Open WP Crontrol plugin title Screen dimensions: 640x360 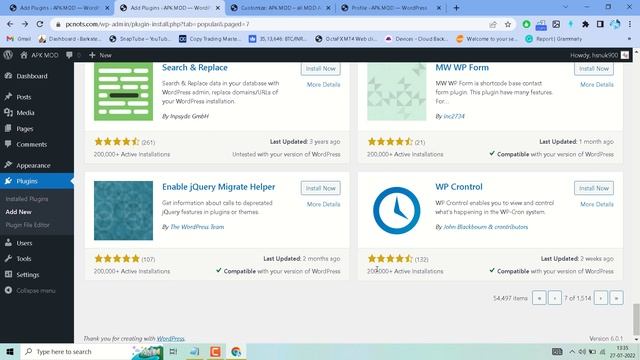coord(458,187)
